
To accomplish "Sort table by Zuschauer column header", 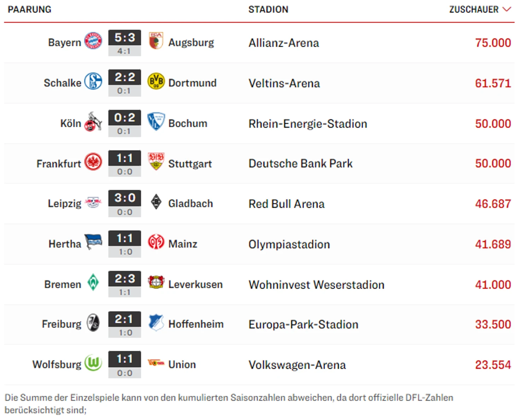I will click(x=474, y=10).
